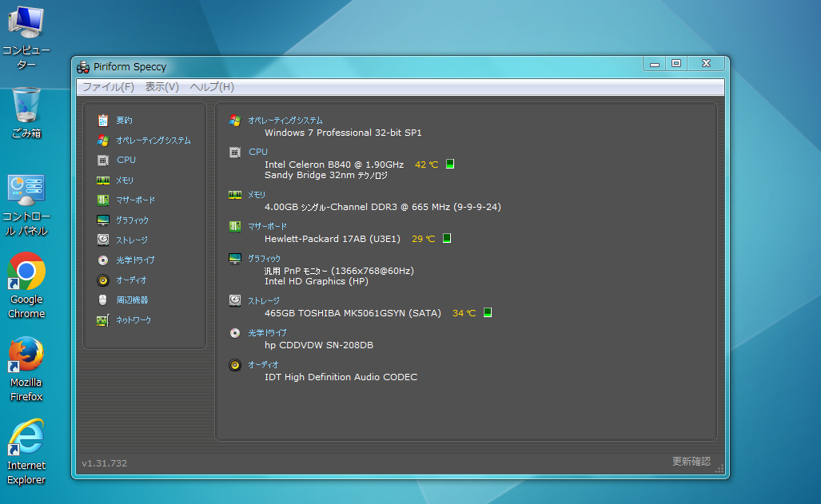Open the ファイル(F) menu

pyautogui.click(x=109, y=87)
